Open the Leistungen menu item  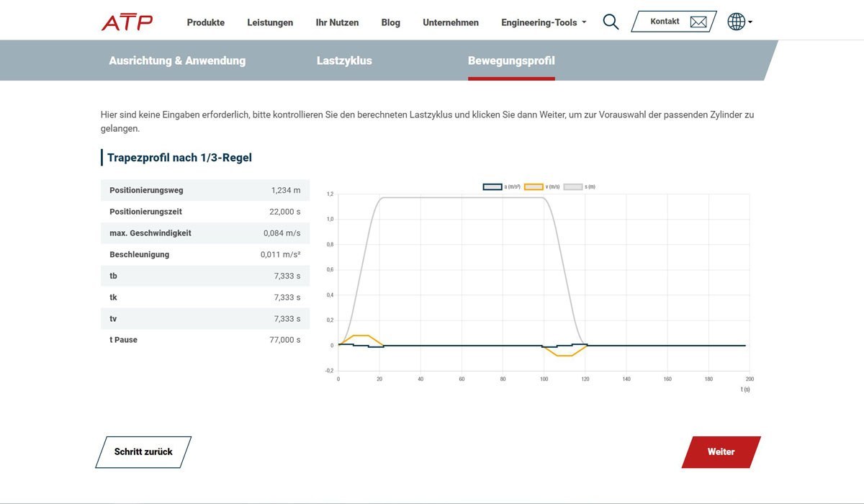click(x=270, y=22)
